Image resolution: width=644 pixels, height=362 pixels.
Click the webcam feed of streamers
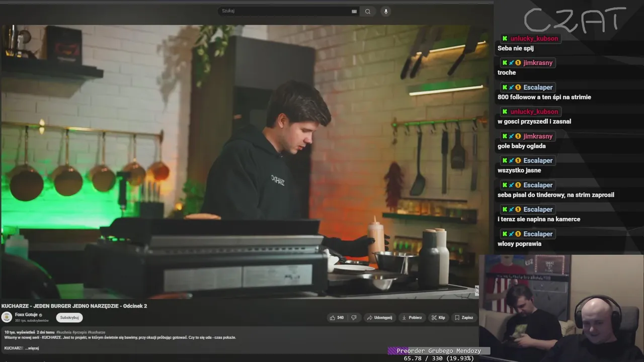pyautogui.click(x=561, y=308)
